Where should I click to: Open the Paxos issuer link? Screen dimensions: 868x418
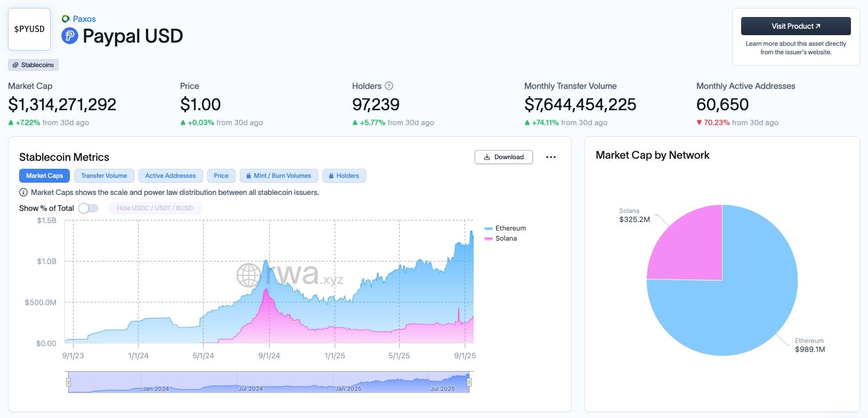tap(84, 19)
